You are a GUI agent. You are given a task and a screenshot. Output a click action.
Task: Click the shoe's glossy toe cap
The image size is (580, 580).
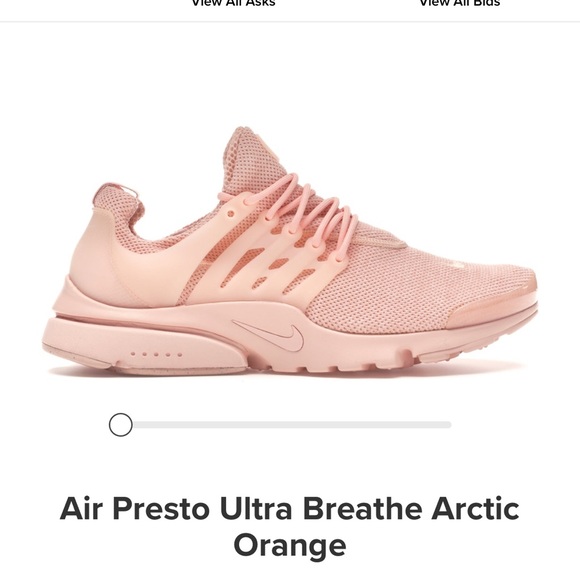[x=492, y=309]
